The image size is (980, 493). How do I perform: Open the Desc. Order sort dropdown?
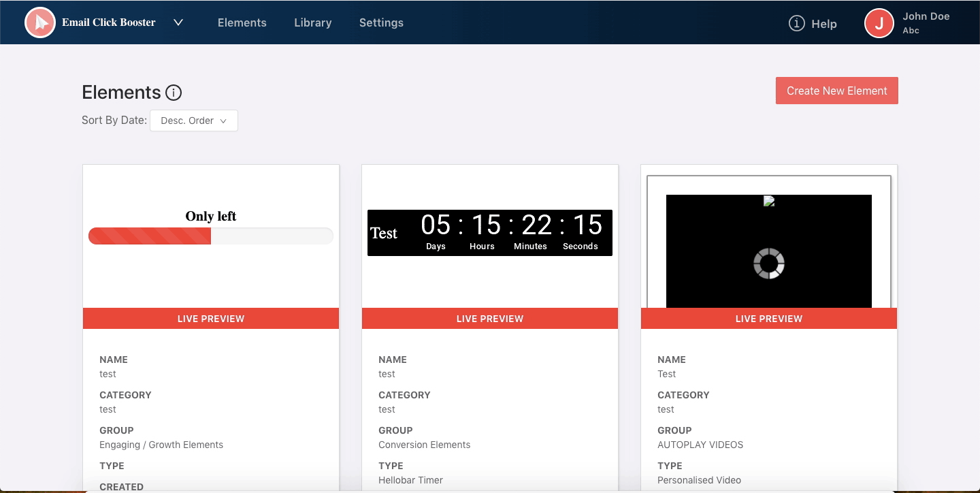pos(194,121)
